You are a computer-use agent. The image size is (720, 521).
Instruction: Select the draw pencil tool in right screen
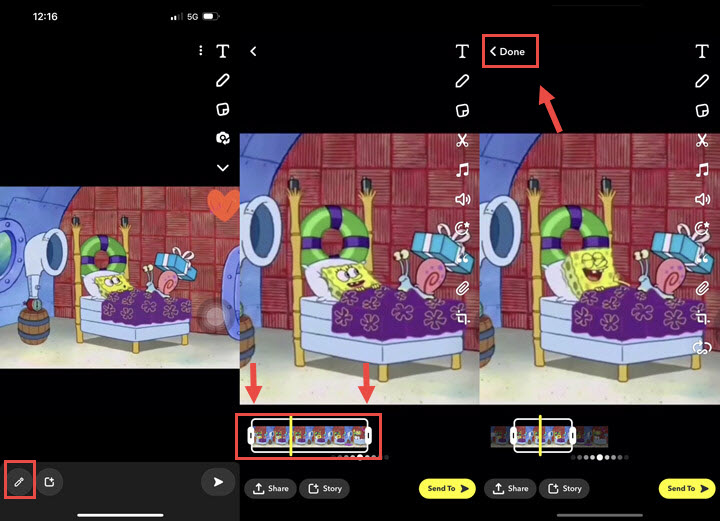click(702, 81)
